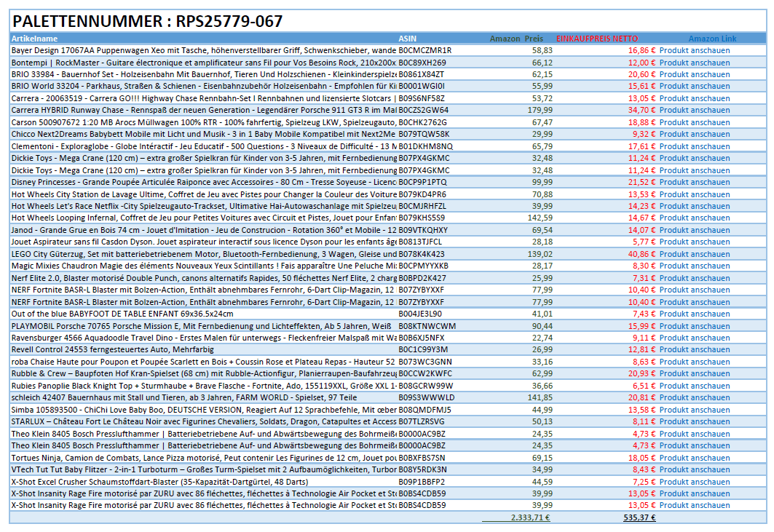Click the 'Amazon Preis' column header
This screenshot has width=774, height=532.
pyautogui.click(x=516, y=39)
